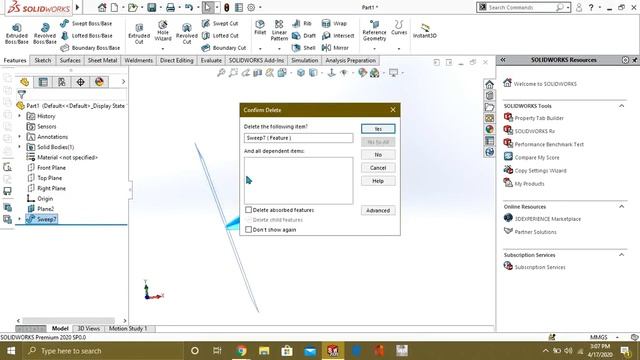Select the Wrap tool
The image size is (640, 360).
(x=334, y=24)
